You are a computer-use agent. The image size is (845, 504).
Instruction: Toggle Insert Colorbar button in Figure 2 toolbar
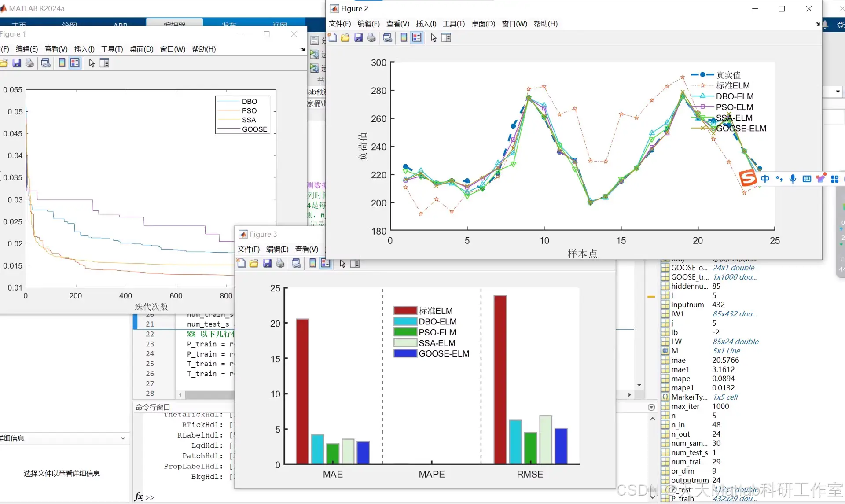404,38
